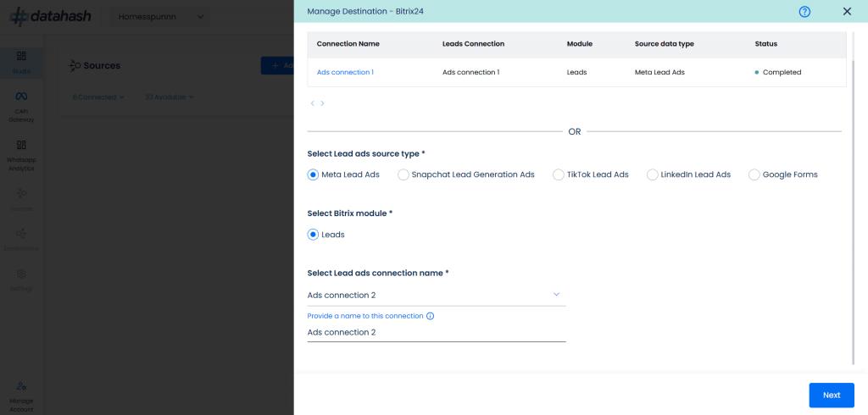Click the Connection Name column header

pyautogui.click(x=348, y=44)
